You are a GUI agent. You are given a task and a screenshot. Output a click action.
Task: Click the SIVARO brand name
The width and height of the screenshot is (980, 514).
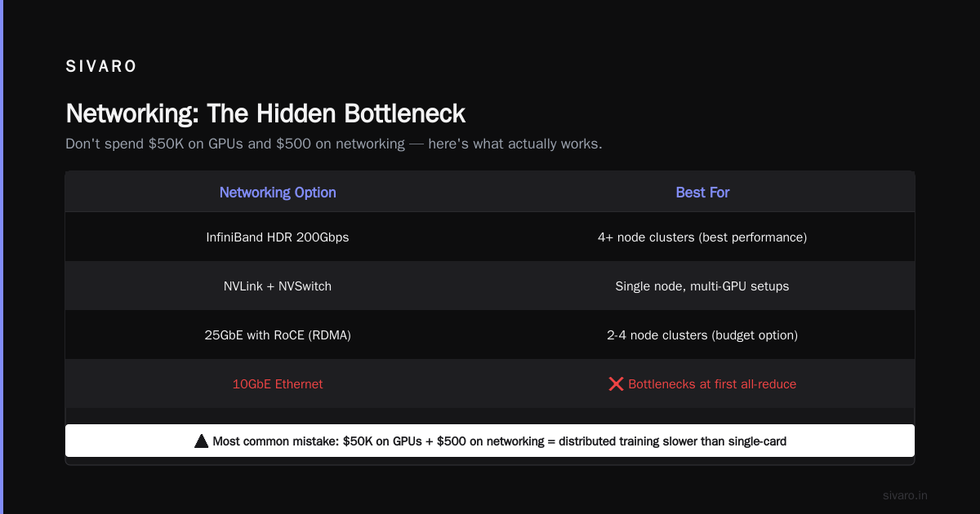click(101, 67)
